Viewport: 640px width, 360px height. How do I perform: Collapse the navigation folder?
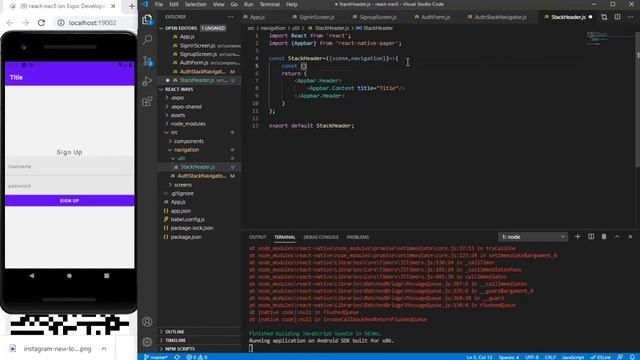(x=187, y=150)
